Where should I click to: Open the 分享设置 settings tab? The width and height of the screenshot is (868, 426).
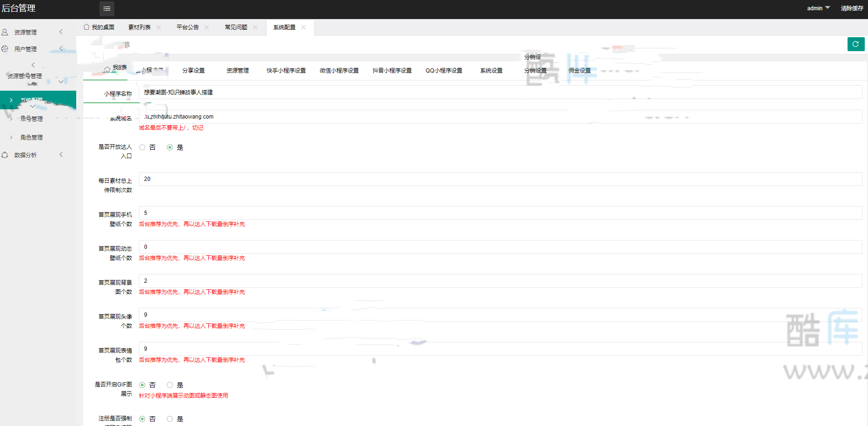click(x=193, y=71)
